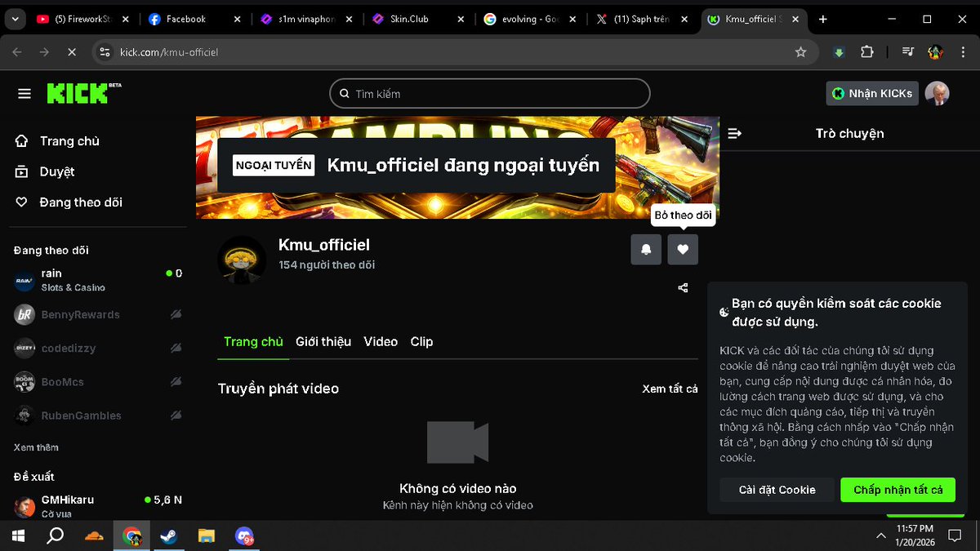Open browser extensions puzzle icon
This screenshot has width=980, height=551.
(x=867, y=52)
